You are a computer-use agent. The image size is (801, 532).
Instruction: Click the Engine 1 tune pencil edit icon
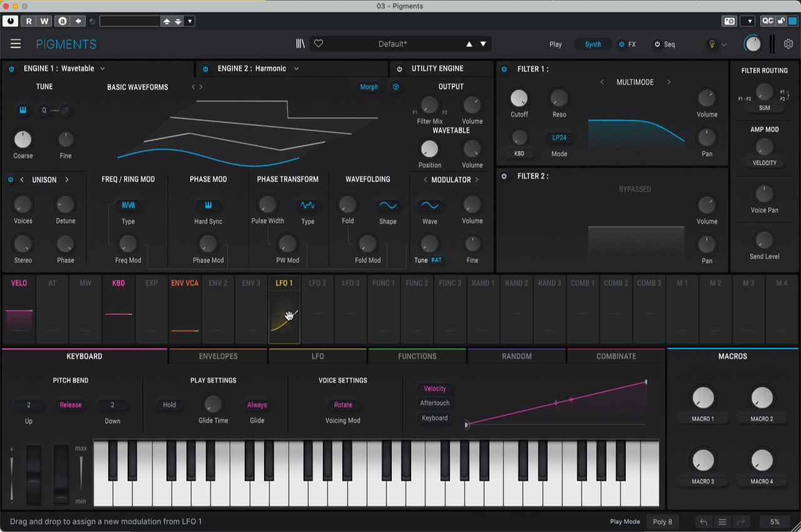pos(65,110)
